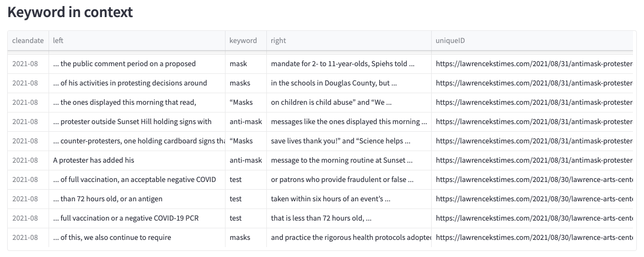Select keyword 'test' in the COVID-19 PCR row

[x=245, y=218]
